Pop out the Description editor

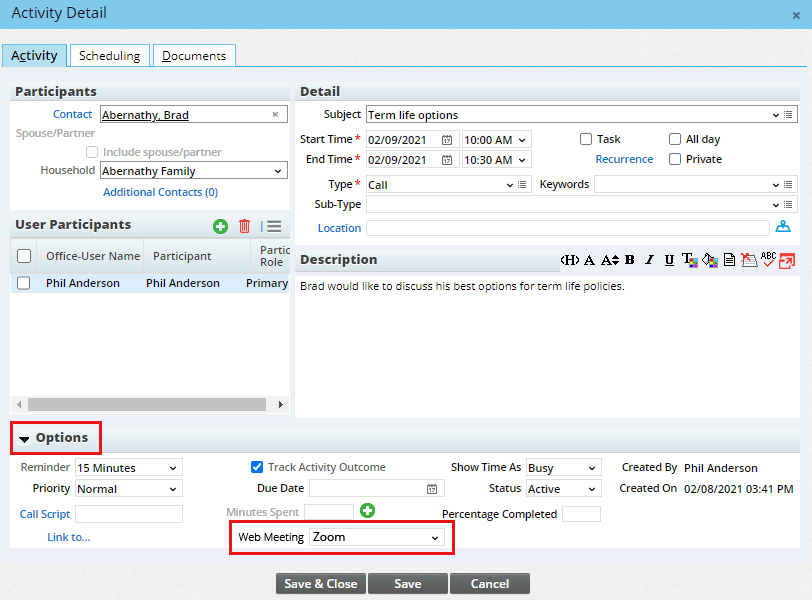(x=789, y=259)
